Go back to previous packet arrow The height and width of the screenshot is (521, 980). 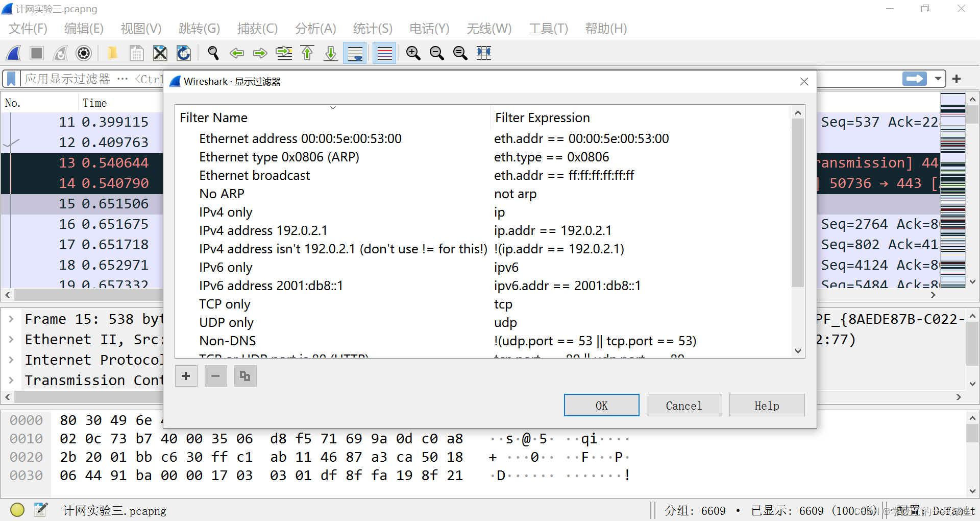coord(237,53)
